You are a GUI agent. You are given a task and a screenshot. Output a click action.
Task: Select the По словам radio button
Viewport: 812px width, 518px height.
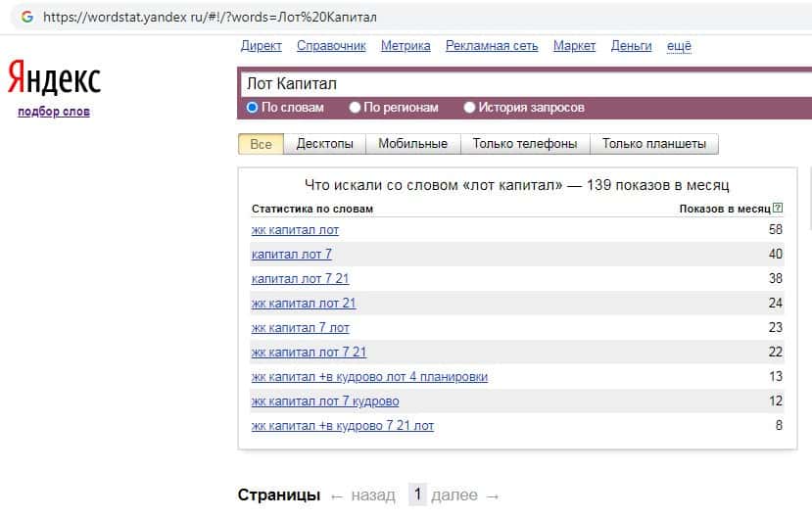tap(252, 107)
